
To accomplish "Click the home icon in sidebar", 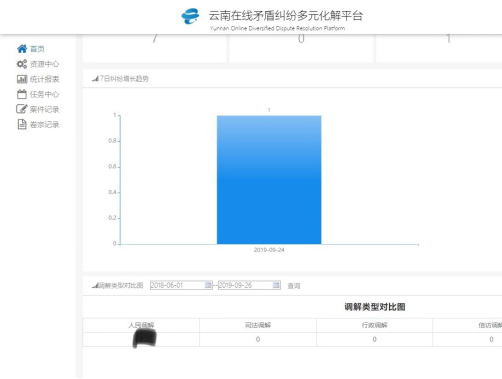I will (x=22, y=49).
